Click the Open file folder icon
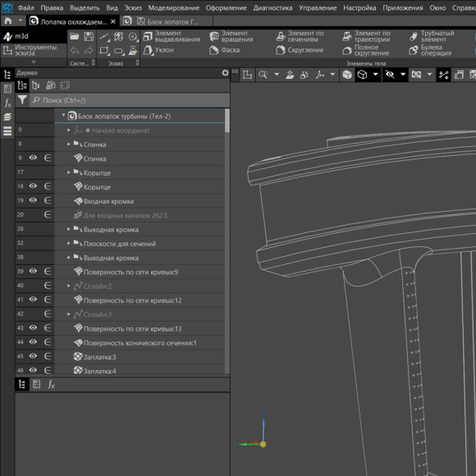 [75, 36]
